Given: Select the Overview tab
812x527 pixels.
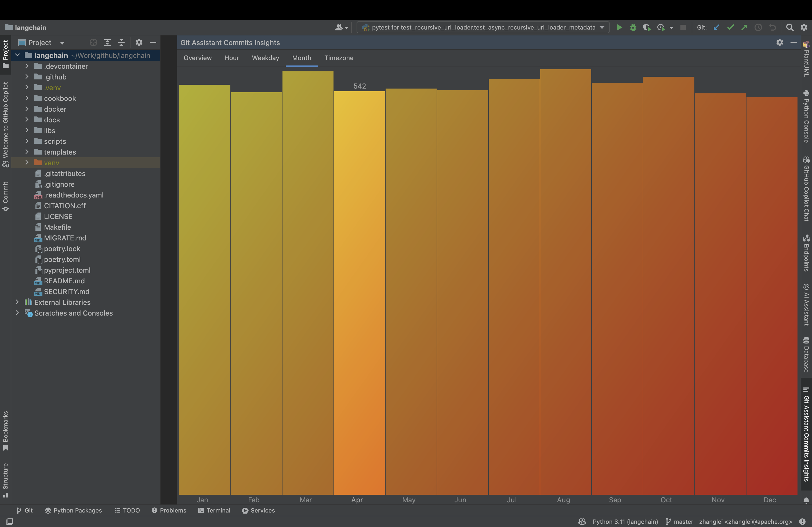Looking at the screenshot, I should (197, 57).
